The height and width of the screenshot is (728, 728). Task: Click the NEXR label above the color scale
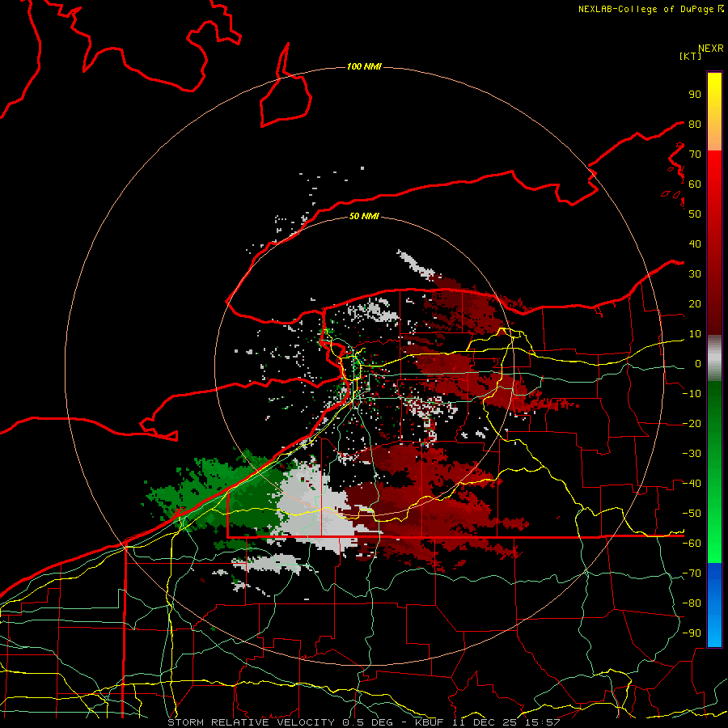pos(711,49)
